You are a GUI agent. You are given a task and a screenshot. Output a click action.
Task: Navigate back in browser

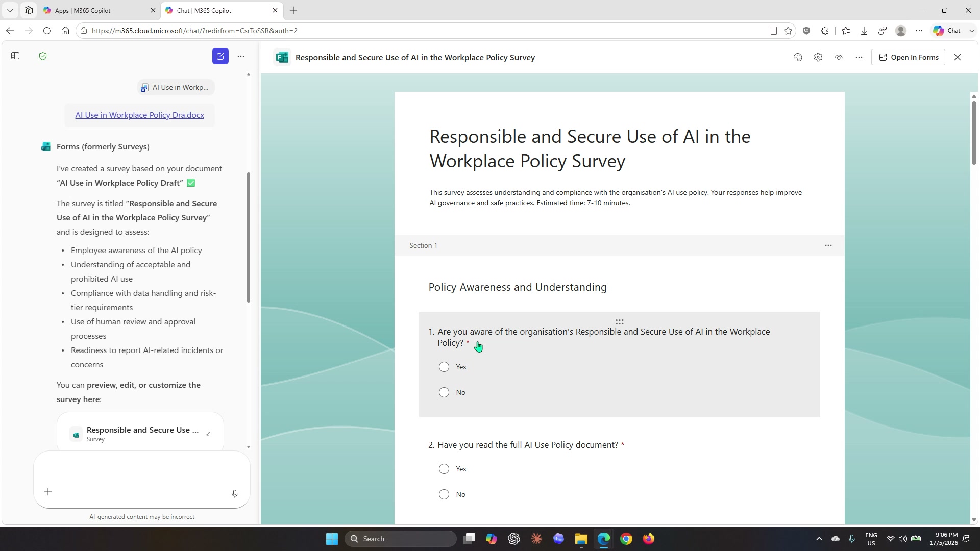(x=10, y=31)
